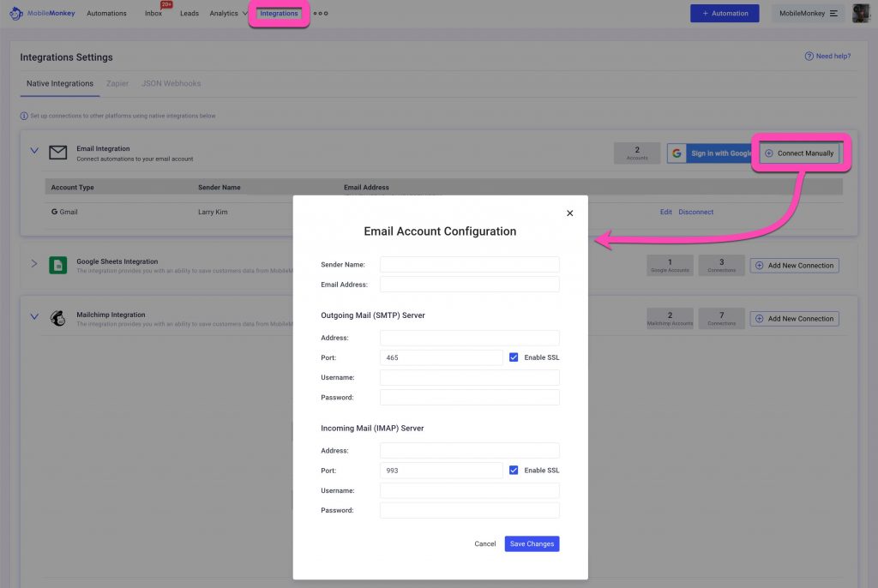
Task: Click the Save Changes button
Action: [x=532, y=543]
